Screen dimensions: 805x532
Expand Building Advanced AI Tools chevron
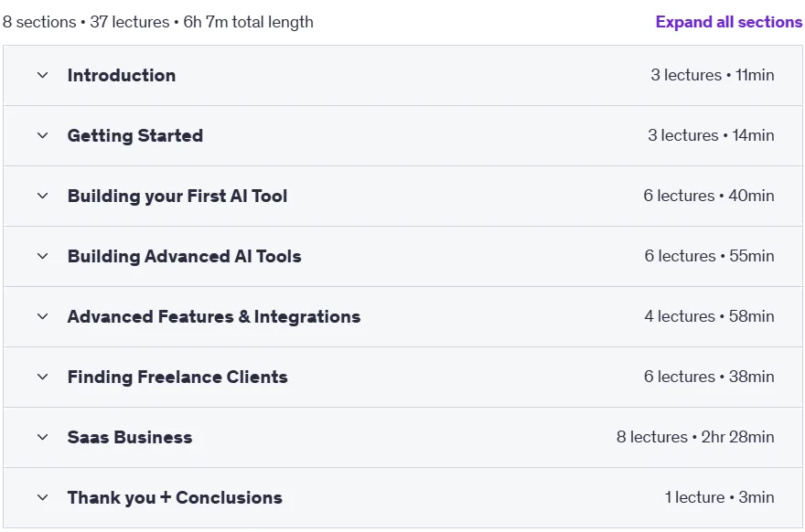(43, 256)
